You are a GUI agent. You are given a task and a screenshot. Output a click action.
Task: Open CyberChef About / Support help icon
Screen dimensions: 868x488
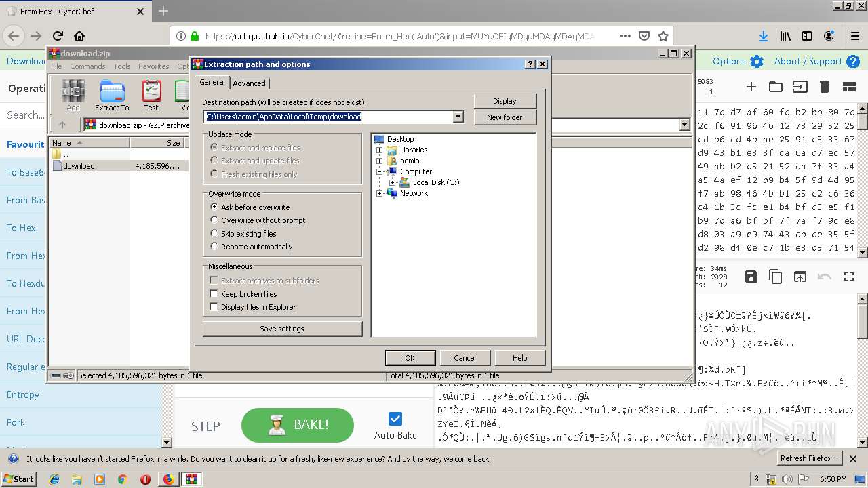coord(853,62)
